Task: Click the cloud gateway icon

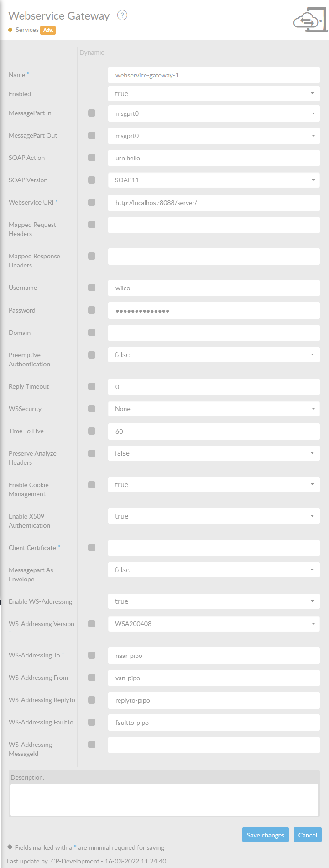Action: (310, 20)
